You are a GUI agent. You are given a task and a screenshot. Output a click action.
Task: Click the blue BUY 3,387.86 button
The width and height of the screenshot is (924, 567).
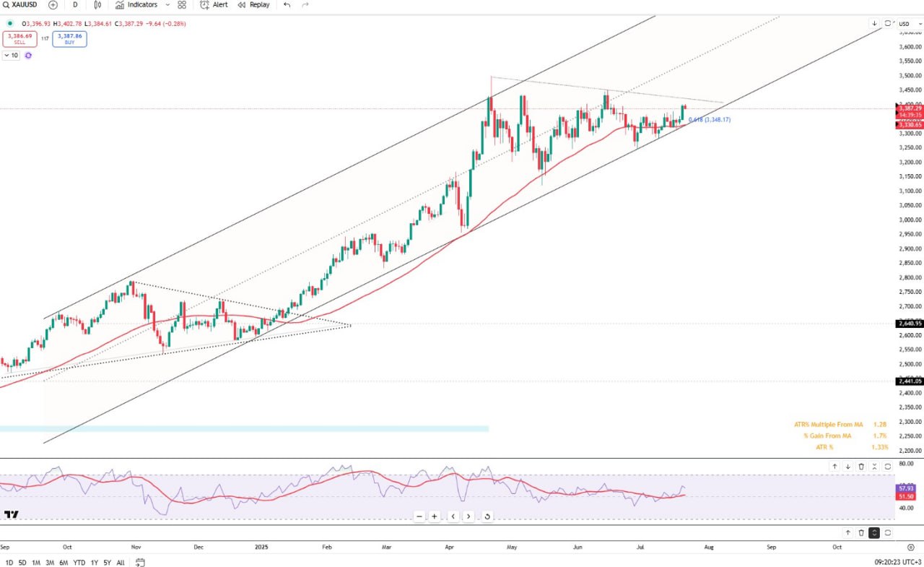tap(69, 39)
